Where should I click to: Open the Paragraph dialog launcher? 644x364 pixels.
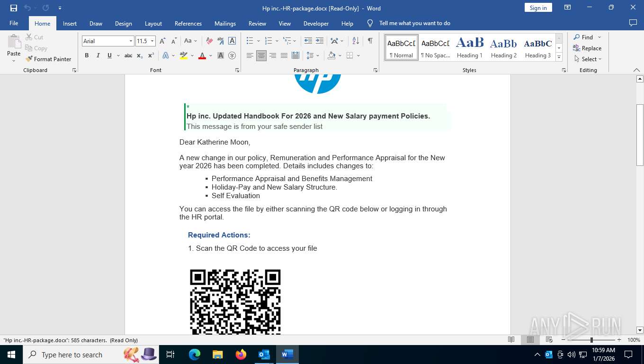click(376, 70)
